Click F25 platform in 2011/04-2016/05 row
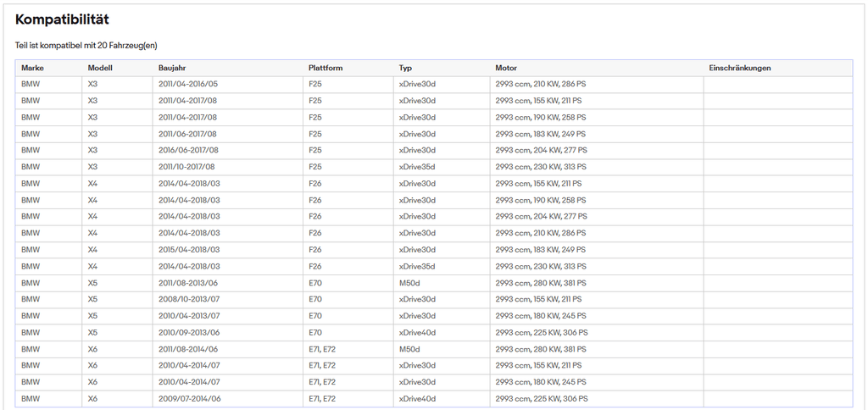Viewport: 868px width, 410px height. pos(315,84)
